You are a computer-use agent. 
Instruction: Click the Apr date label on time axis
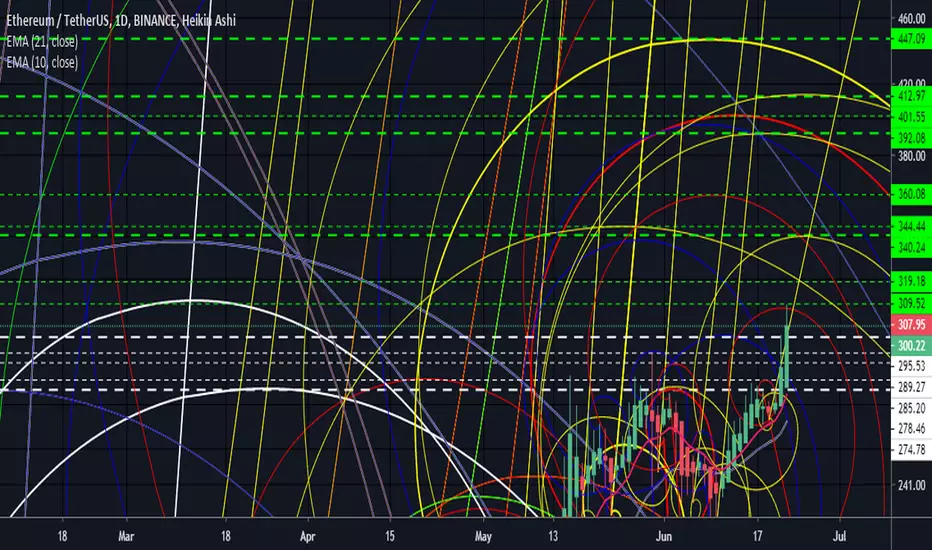307,536
